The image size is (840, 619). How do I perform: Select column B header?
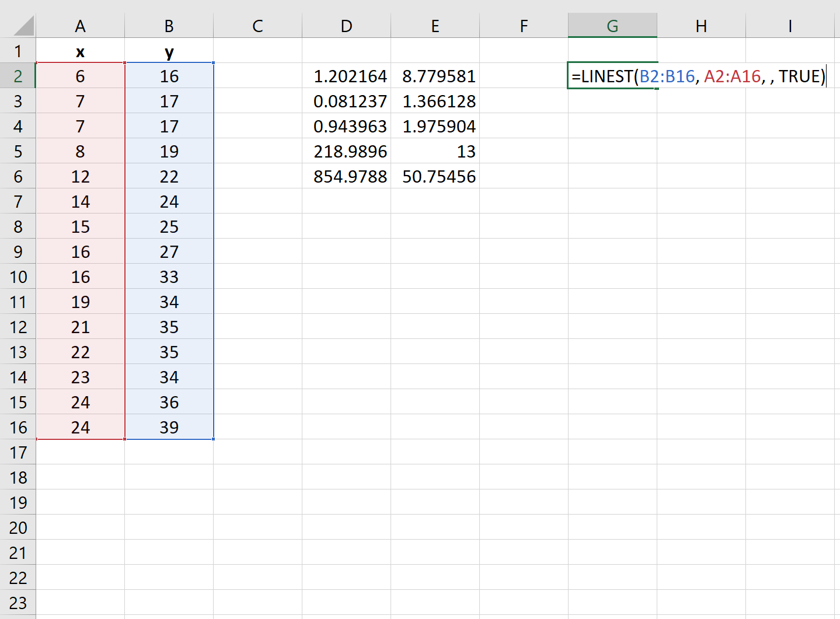point(169,26)
